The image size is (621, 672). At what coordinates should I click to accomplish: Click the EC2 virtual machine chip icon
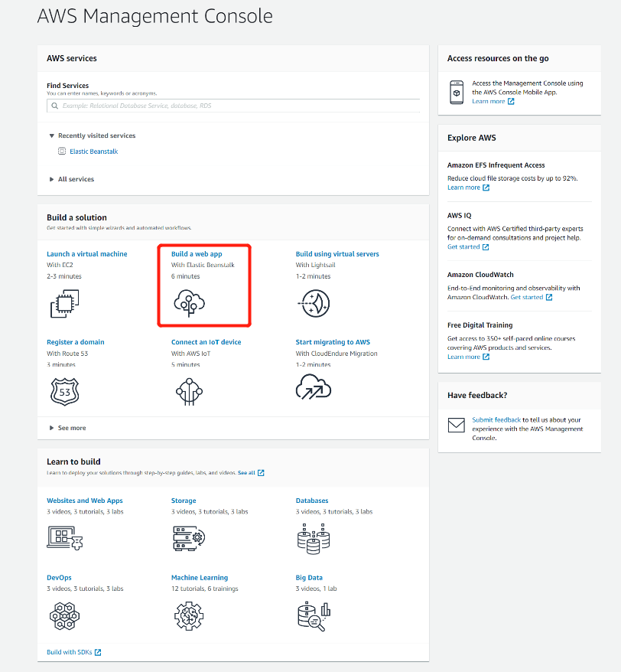[65, 303]
